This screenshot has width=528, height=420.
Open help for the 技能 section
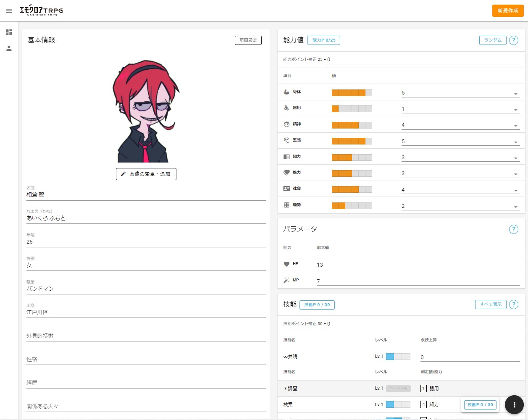pyautogui.click(x=513, y=304)
